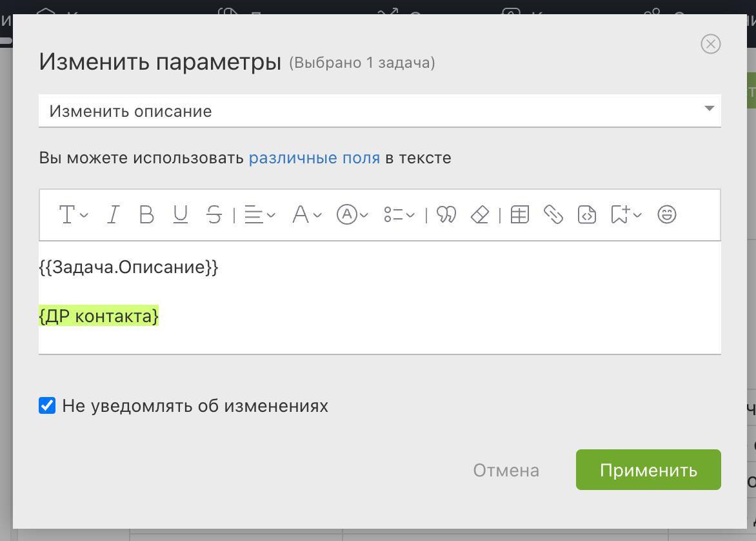Clear formatting with the eraser icon
This screenshot has height=541, width=756.
(x=480, y=214)
